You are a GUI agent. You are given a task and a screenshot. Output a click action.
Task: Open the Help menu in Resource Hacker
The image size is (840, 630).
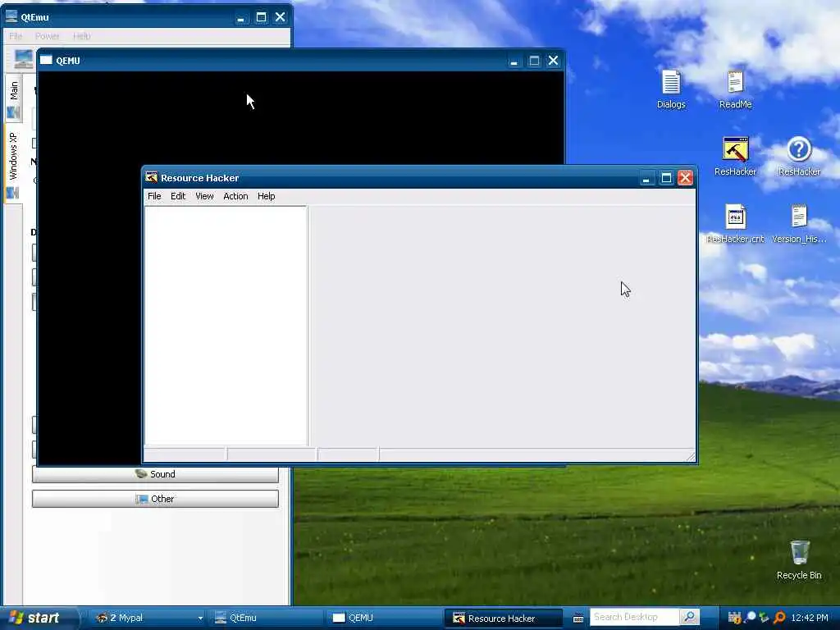(267, 196)
